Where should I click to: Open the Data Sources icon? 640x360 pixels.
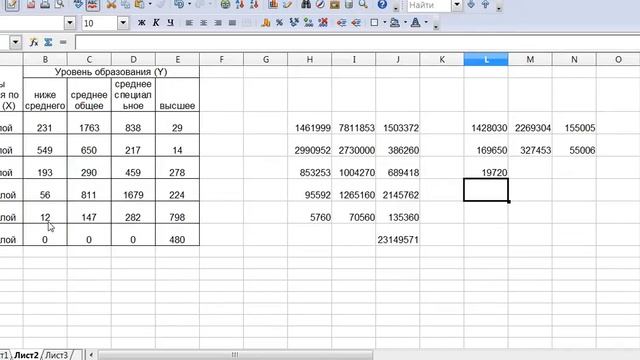[x=349, y=4]
